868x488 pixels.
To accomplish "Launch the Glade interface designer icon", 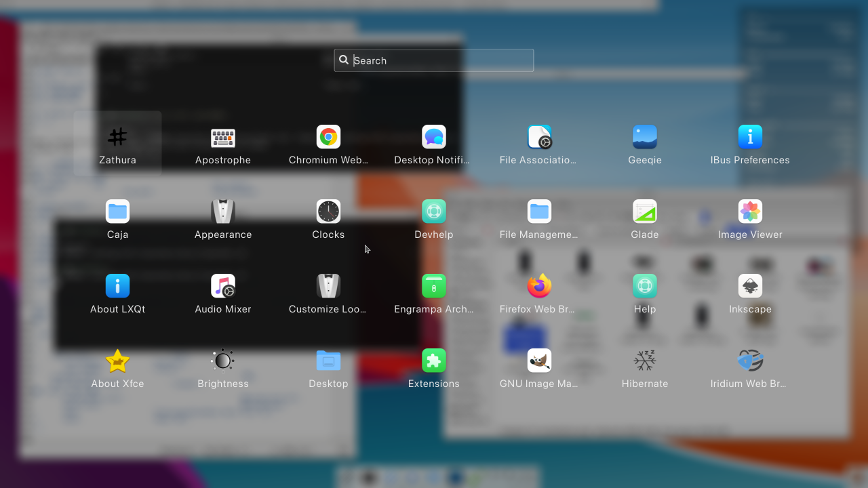I will [645, 211].
